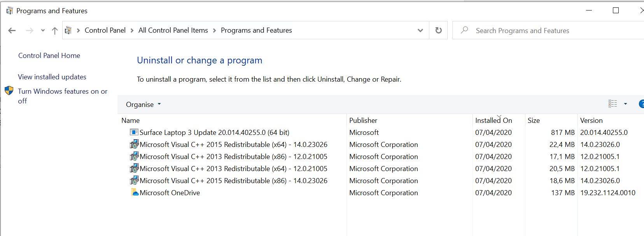The height and width of the screenshot is (236, 644).
Task: Open Control Panel Home link
Action: [x=49, y=56]
